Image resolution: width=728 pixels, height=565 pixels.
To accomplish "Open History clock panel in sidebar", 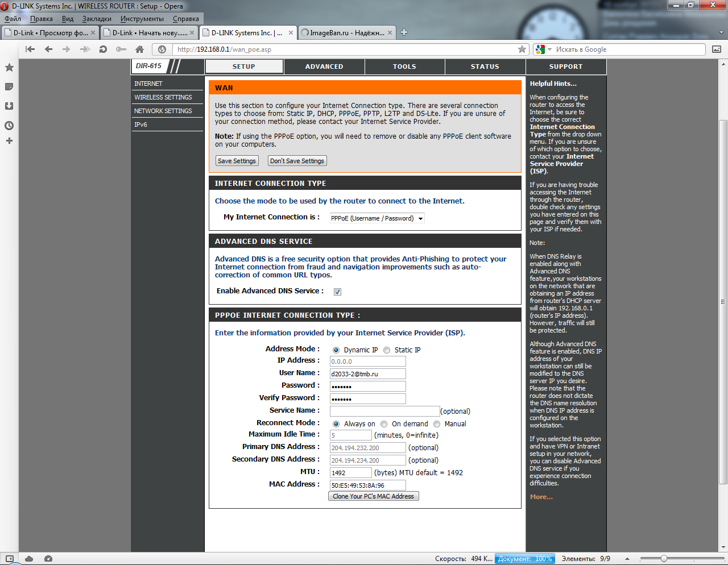I will [x=9, y=126].
